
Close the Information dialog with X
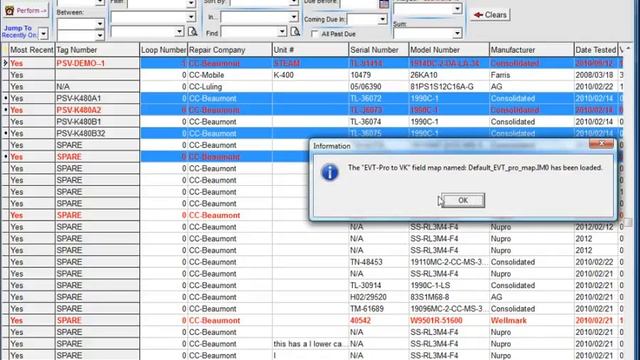pyautogui.click(x=601, y=143)
